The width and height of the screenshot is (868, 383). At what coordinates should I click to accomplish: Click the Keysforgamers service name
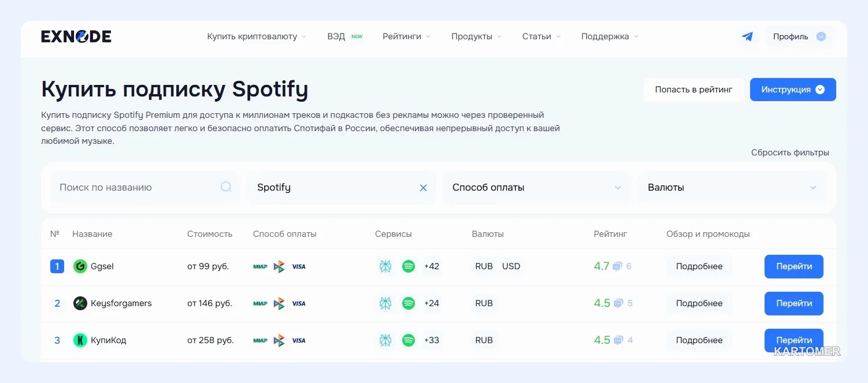coord(121,303)
